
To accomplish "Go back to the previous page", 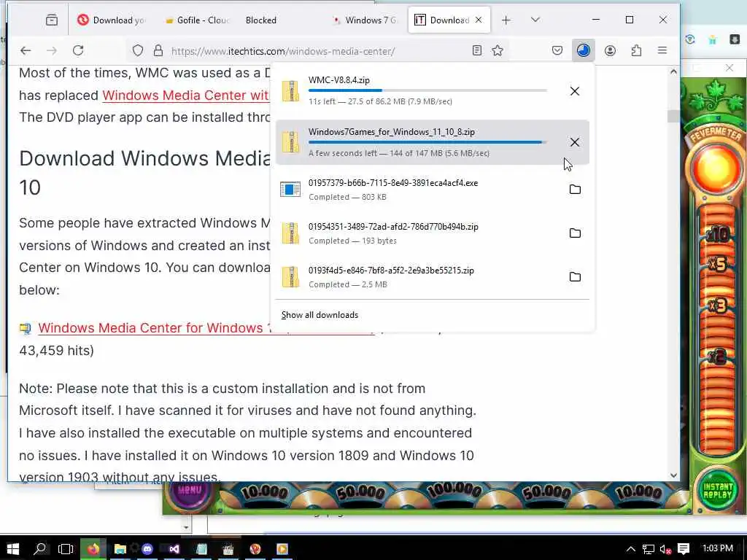I will [26, 50].
